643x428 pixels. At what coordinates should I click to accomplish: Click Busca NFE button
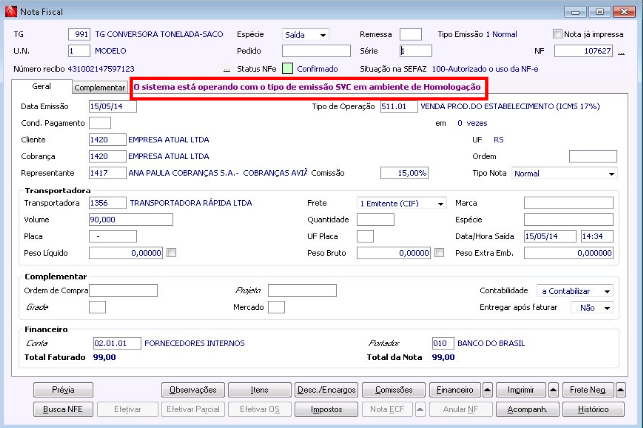(63, 409)
